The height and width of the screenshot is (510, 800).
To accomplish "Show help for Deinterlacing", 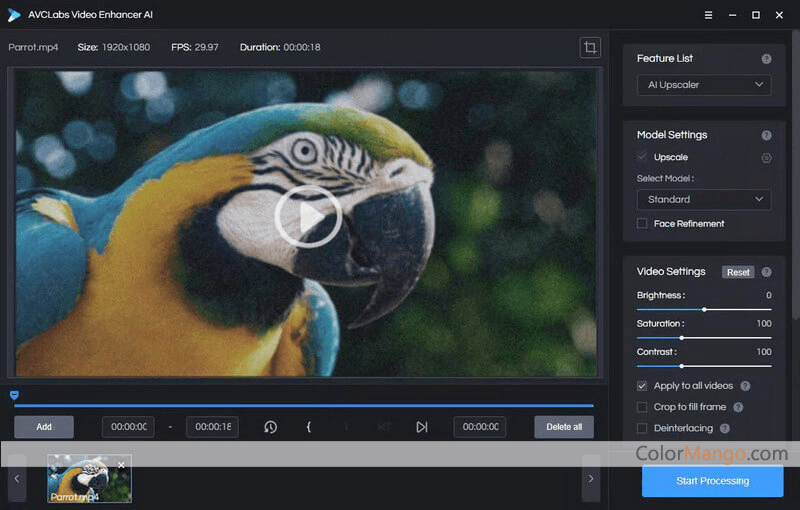I will [724, 428].
